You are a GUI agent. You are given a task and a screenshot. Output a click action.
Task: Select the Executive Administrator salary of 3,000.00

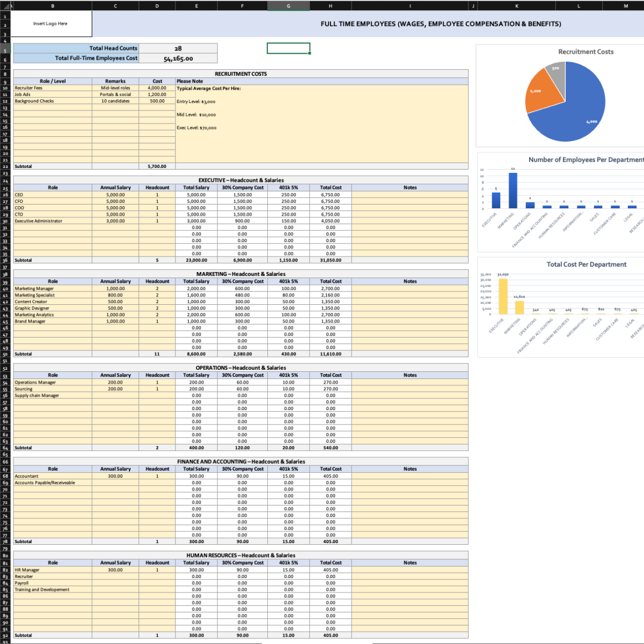[115, 221]
